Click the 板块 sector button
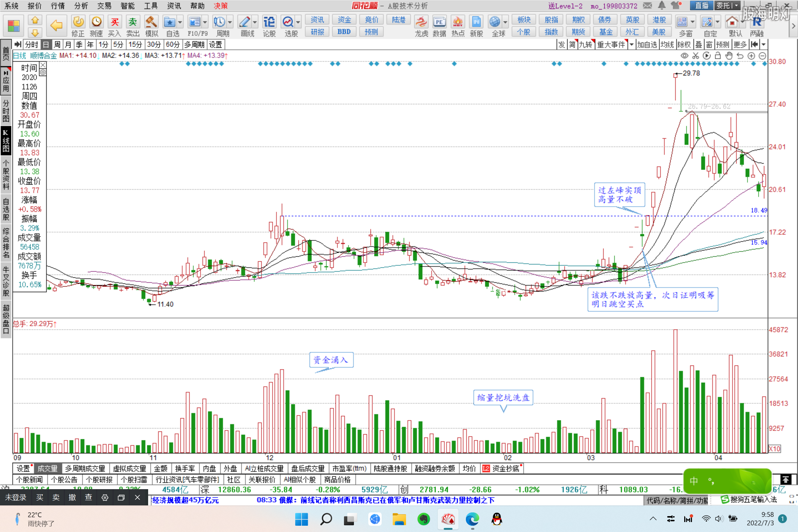Screen dimensions: 798x532 (524, 20)
